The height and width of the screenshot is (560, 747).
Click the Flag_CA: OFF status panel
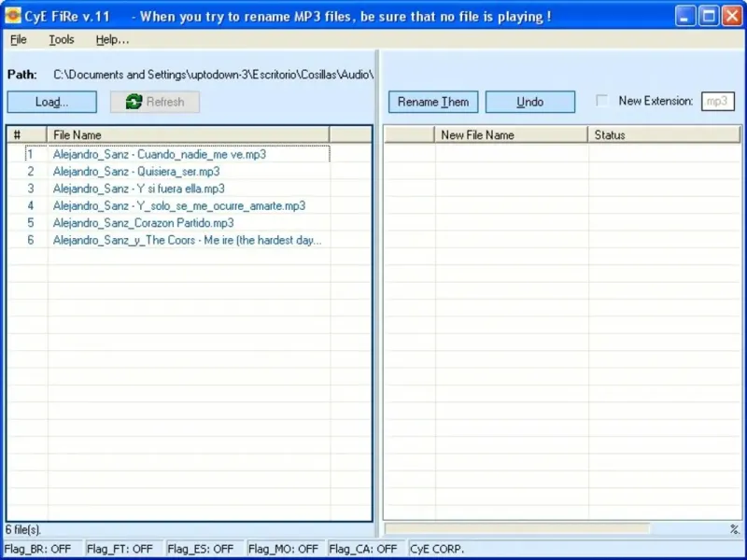pyautogui.click(x=365, y=549)
